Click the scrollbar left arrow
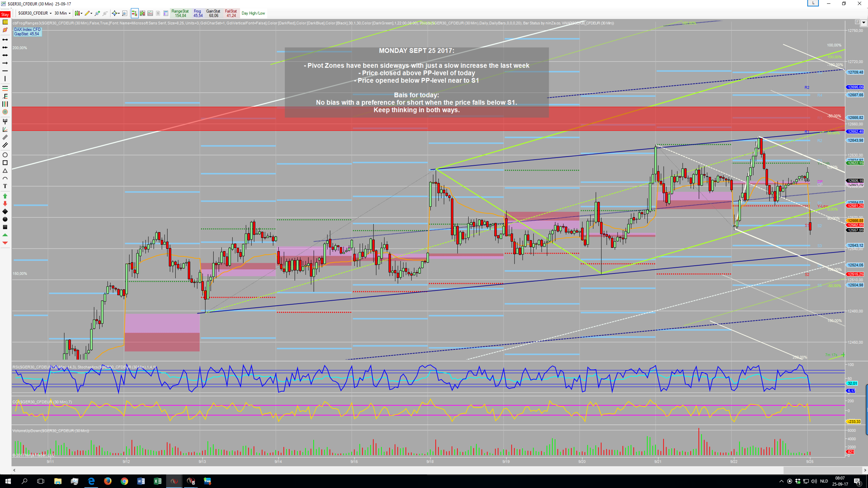Viewport: 868px width, 488px height. [14, 470]
